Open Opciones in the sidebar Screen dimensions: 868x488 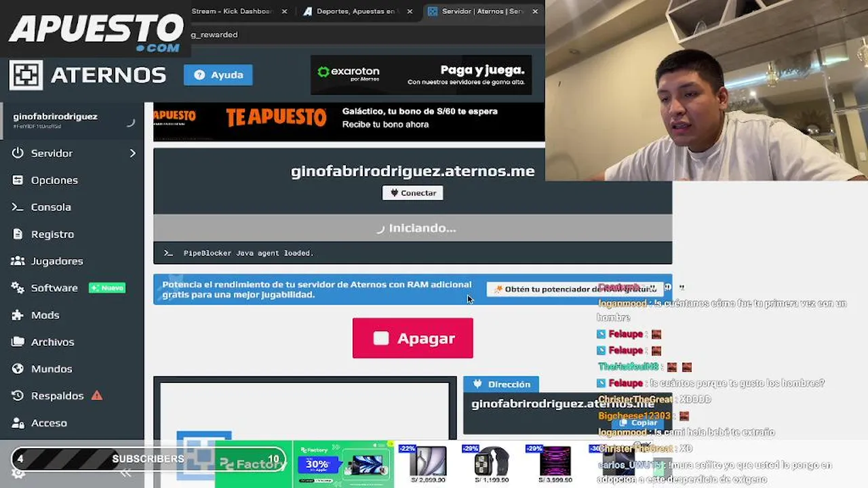click(54, 180)
